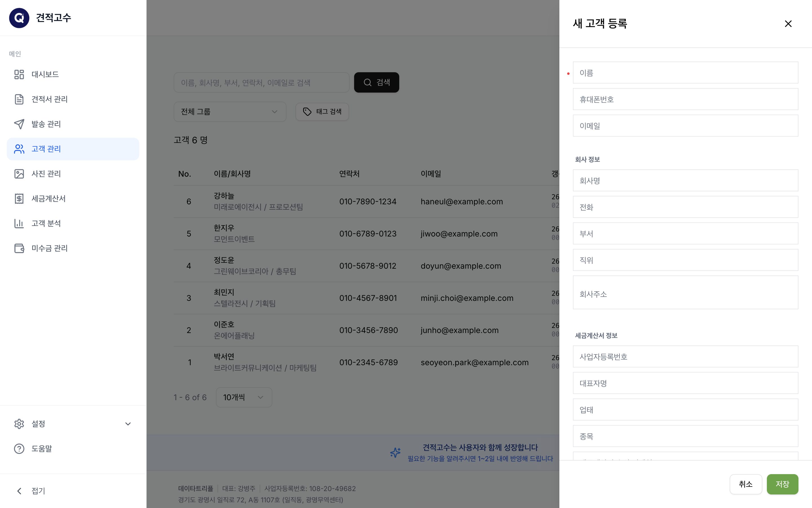Click the 발송 관리 paper plane icon

click(x=19, y=124)
